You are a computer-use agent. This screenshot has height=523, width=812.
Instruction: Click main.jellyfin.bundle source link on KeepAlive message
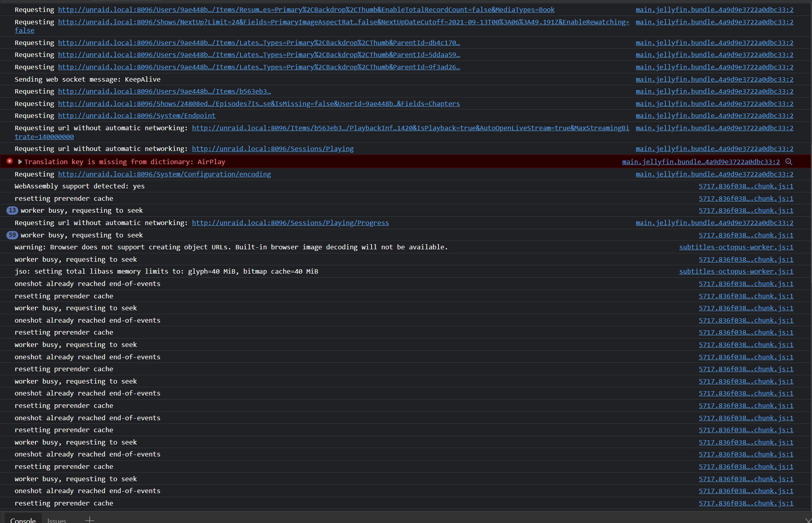(714, 79)
